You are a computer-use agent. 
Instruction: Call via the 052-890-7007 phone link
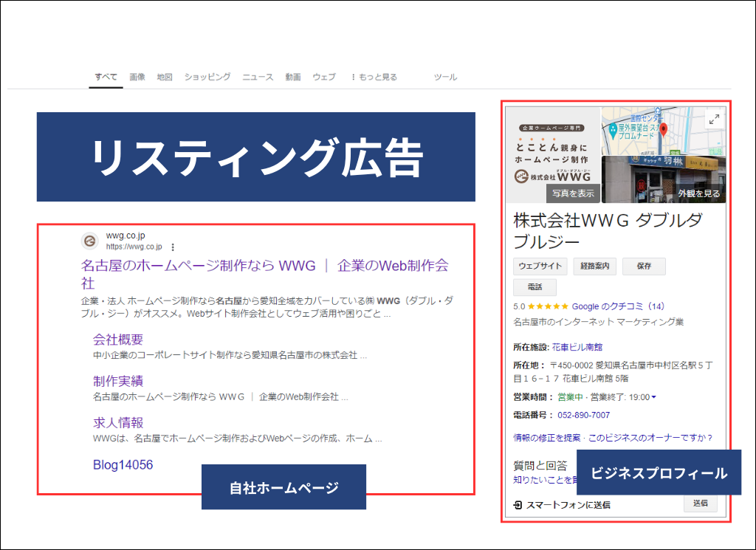(x=583, y=414)
